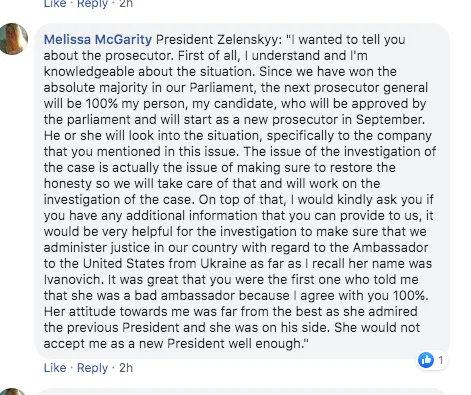This screenshot has width=471, height=395.
Task: Click the words "President Zelenskyy:" in the comment
Action: pos(219,40)
